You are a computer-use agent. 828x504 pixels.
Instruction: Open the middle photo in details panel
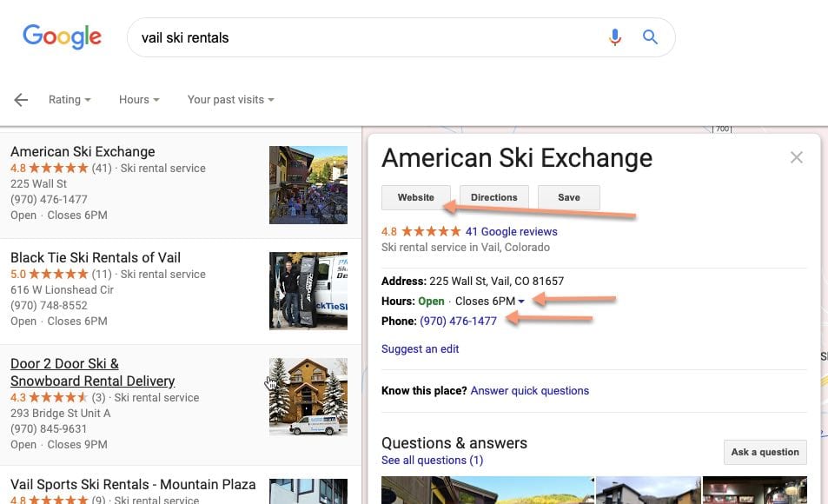click(x=648, y=490)
